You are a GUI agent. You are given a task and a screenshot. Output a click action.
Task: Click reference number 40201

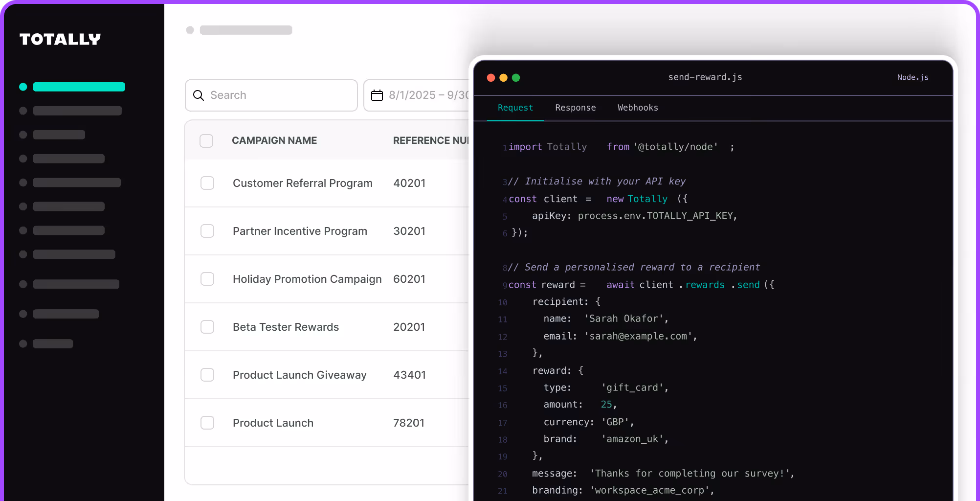pos(409,183)
